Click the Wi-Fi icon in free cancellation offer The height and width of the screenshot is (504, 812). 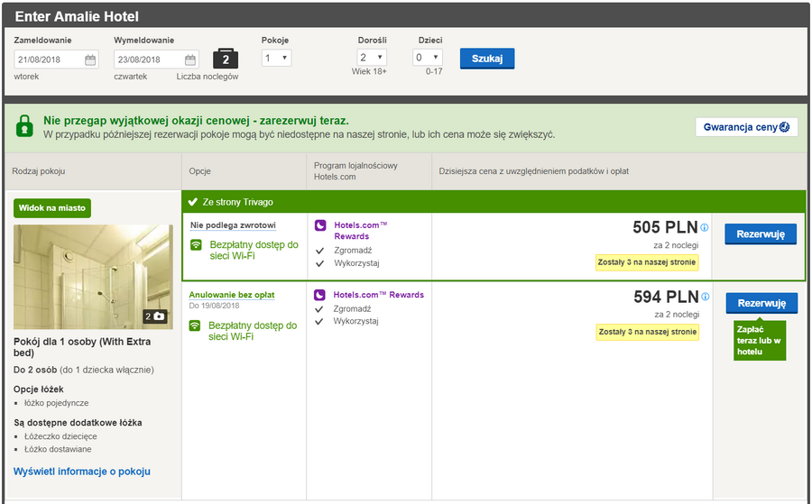pos(195,325)
